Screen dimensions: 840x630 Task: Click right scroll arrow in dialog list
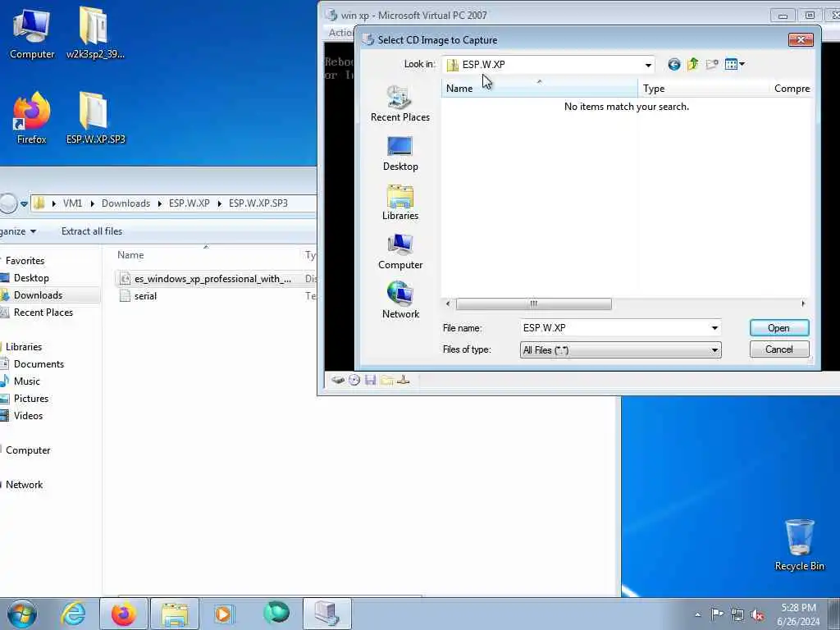[x=803, y=304]
